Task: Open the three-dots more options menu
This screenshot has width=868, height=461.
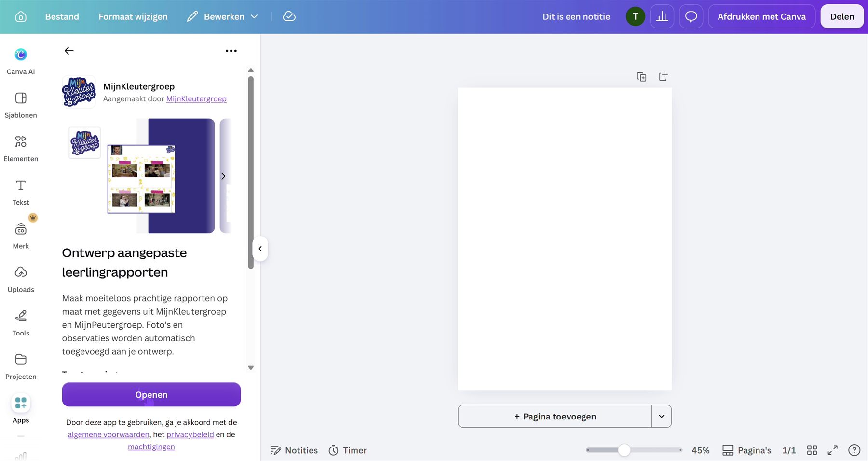Action: (x=231, y=51)
